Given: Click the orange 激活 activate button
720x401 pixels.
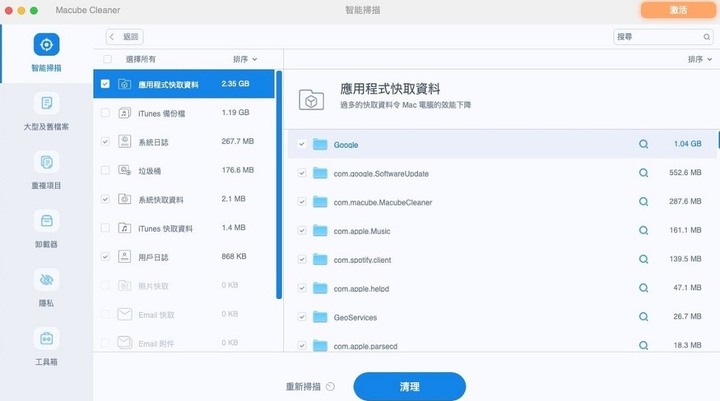Looking at the screenshot, I should click(x=678, y=10).
